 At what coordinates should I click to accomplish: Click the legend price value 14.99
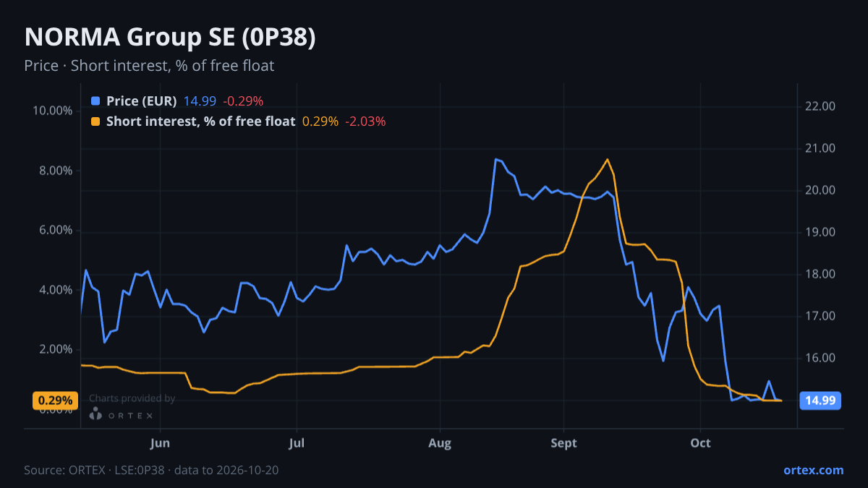200,101
